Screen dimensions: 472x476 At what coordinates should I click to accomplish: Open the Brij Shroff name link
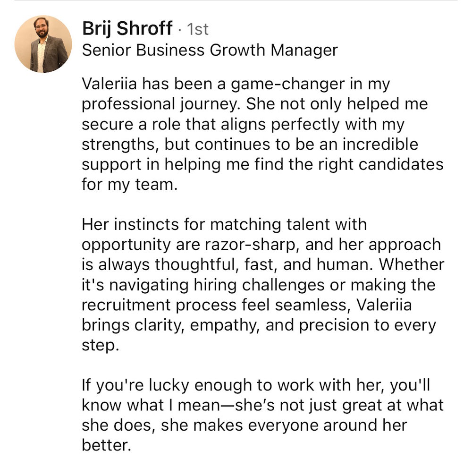[x=127, y=29]
